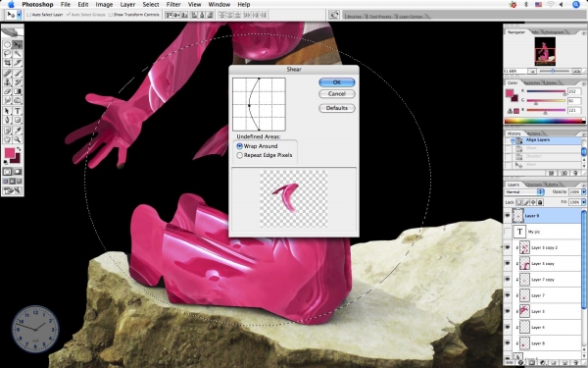Select the Hand tool
588x368 pixels.
coord(7,139)
